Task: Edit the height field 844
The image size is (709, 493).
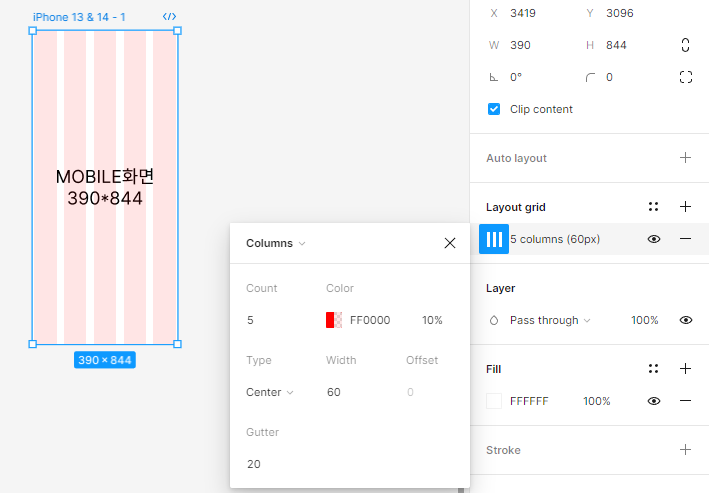Action: pyautogui.click(x=616, y=45)
